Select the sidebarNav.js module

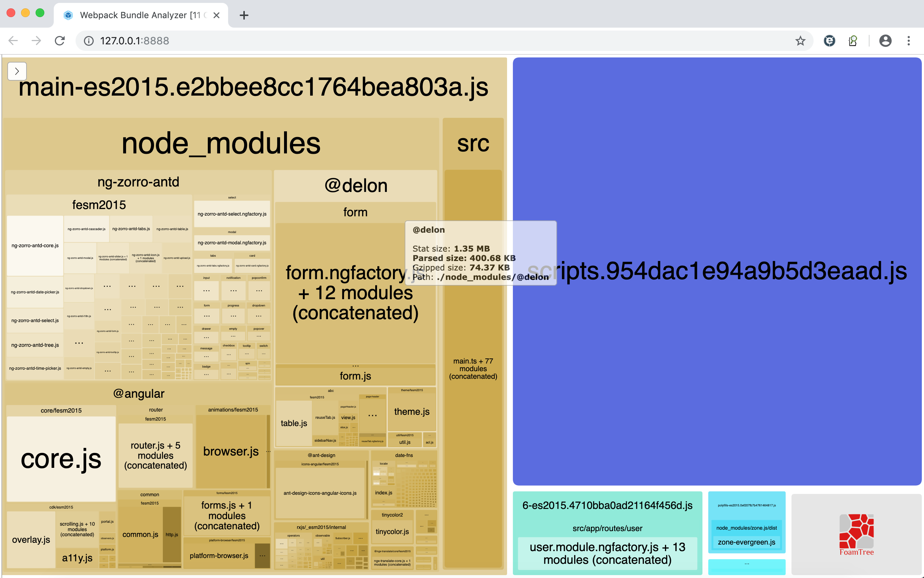(x=325, y=440)
